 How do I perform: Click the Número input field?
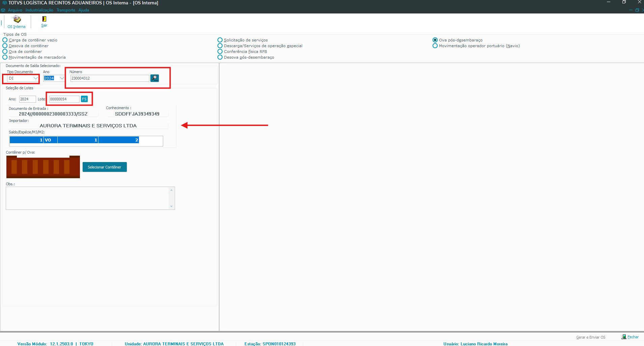[x=110, y=78]
